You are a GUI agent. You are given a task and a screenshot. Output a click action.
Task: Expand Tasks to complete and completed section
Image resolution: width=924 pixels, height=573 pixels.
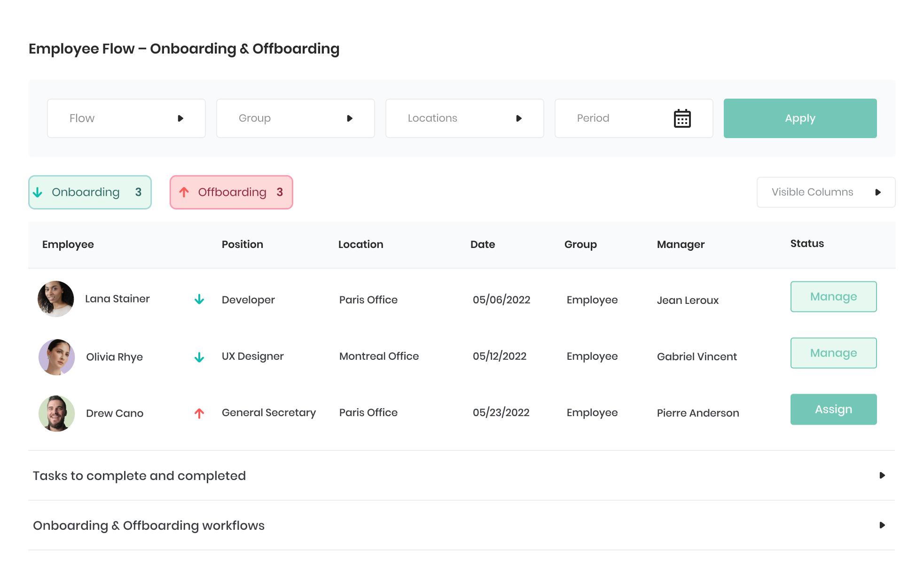click(x=462, y=475)
